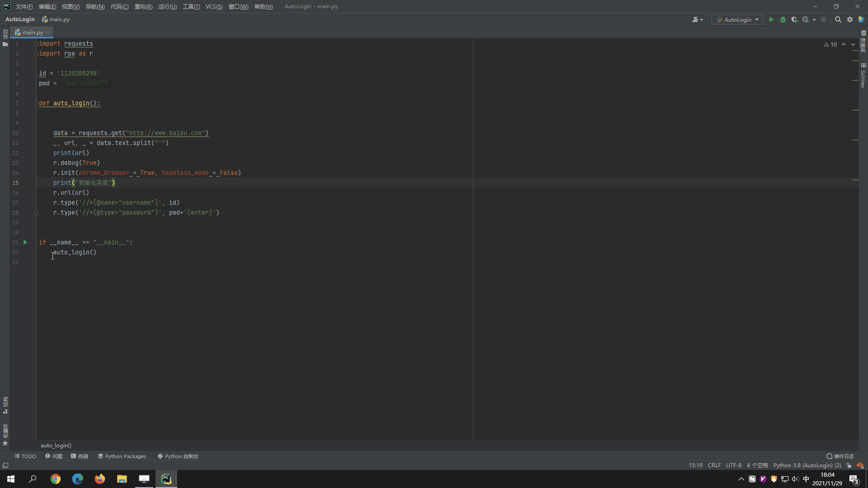Run with coverage shield icon
The image size is (868, 488).
[x=794, y=19]
